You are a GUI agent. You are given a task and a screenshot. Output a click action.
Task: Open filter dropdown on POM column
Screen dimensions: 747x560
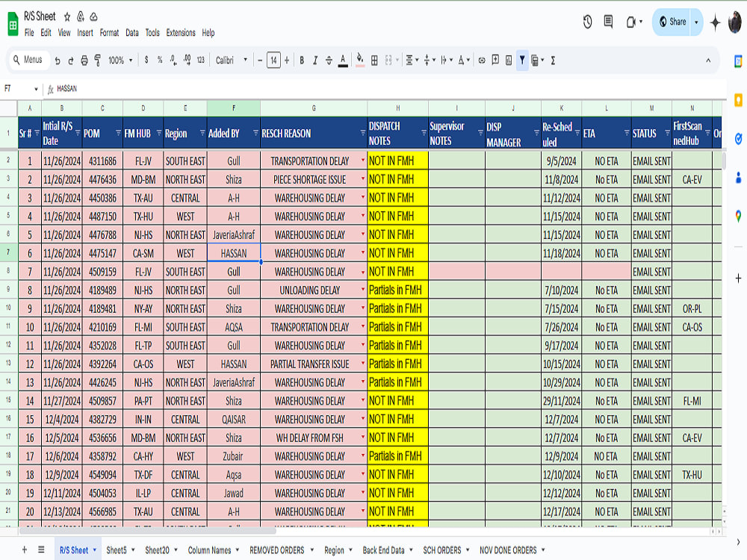(118, 133)
